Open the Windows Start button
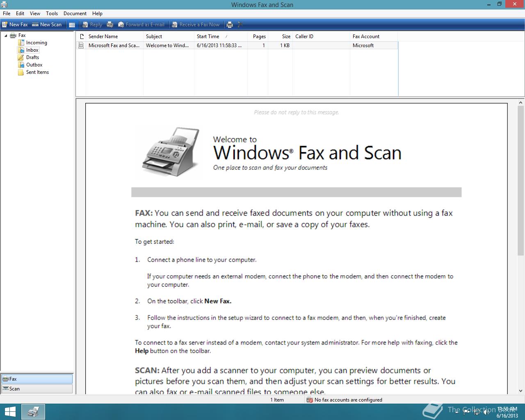This screenshot has height=420, width=525. [x=10, y=412]
